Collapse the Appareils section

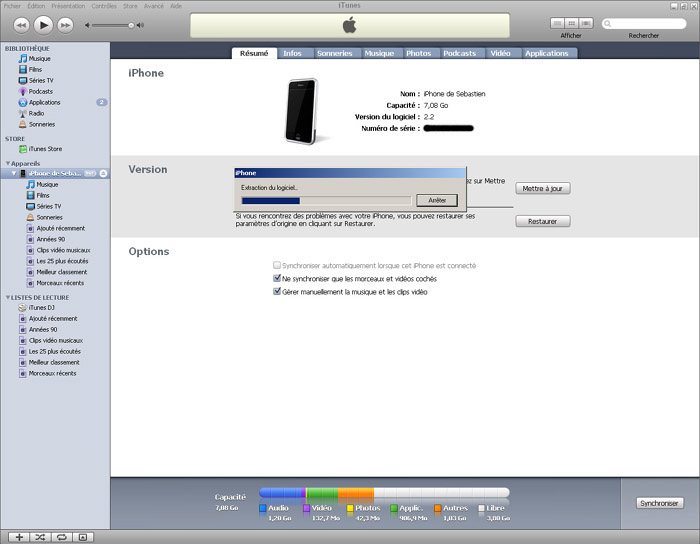point(7,163)
